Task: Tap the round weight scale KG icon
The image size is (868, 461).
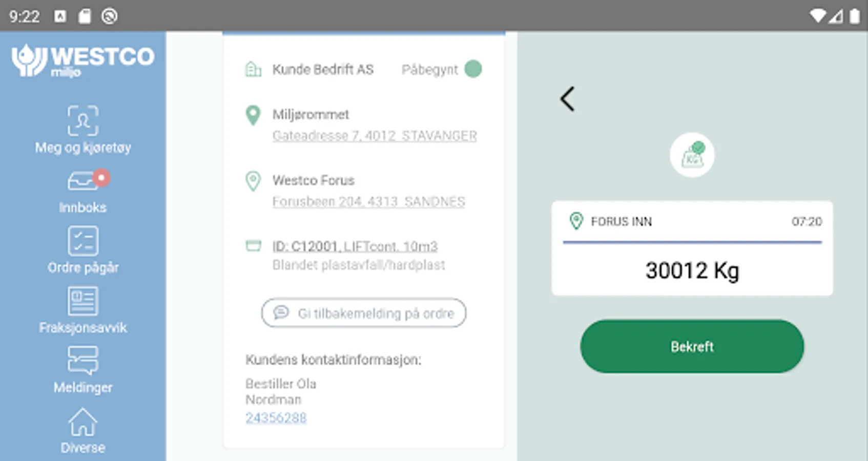Action: pyautogui.click(x=692, y=155)
